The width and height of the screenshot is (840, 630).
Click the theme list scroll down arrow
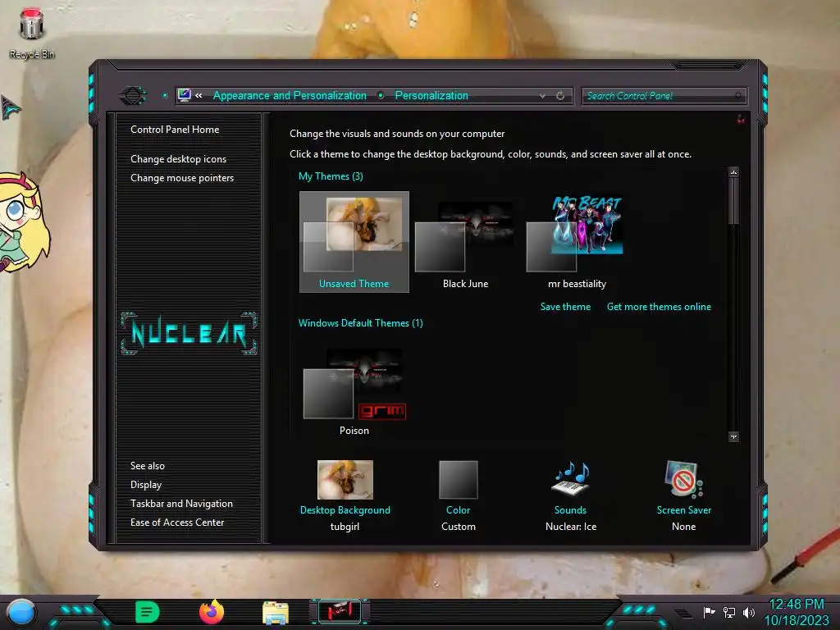coord(733,436)
